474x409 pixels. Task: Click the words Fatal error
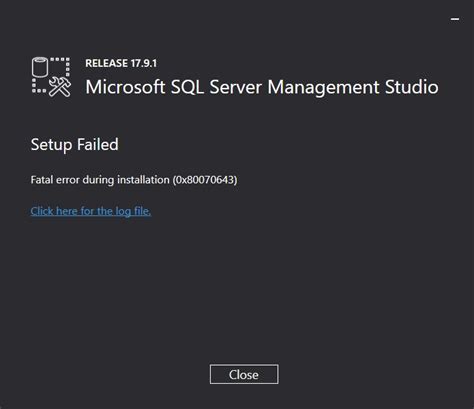point(55,180)
